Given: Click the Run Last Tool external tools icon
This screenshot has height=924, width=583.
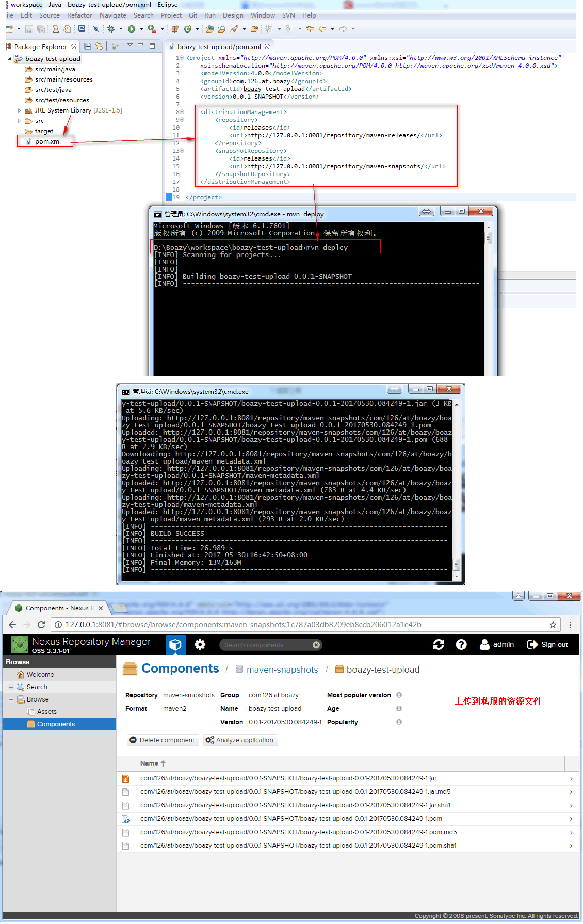Looking at the screenshot, I should 152,29.
